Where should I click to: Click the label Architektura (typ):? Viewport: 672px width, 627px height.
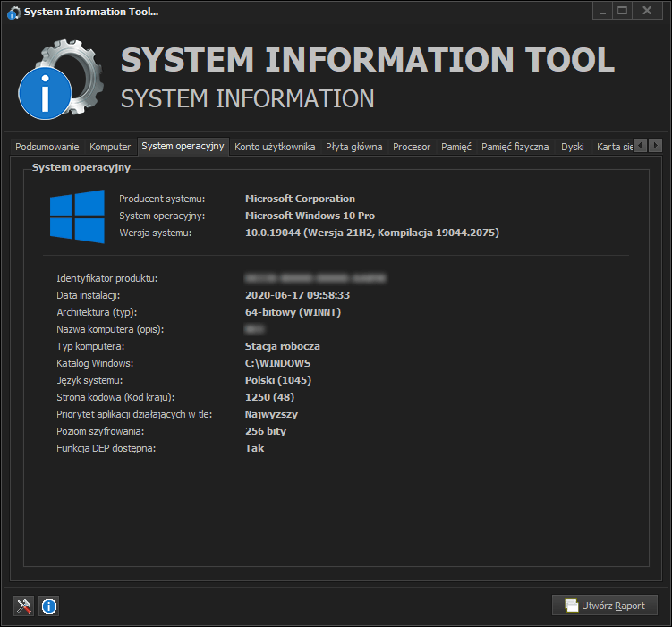coord(97,313)
